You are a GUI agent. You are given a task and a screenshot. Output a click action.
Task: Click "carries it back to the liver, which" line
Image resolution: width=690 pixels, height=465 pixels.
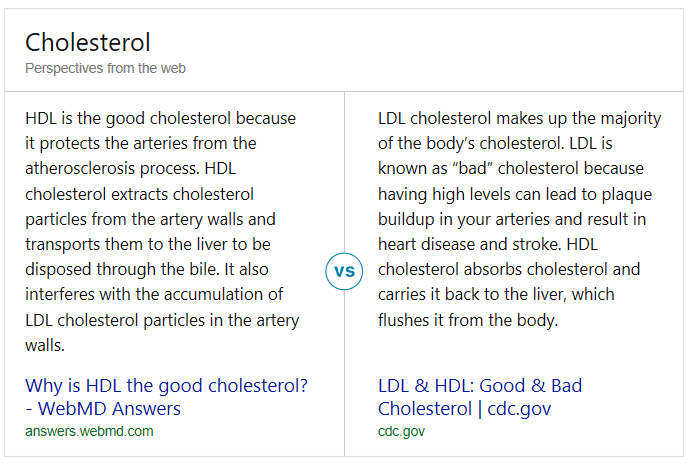tap(496, 295)
